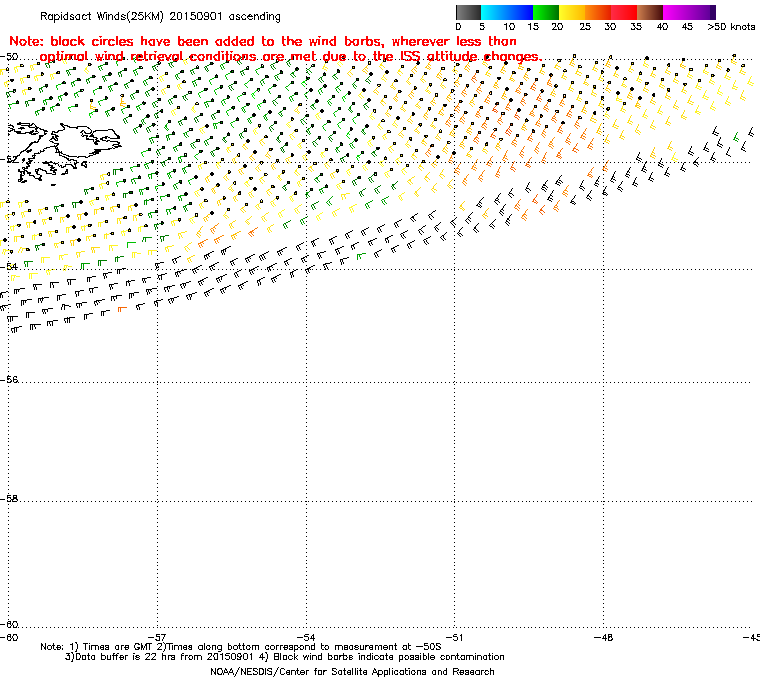
Task: Select the yellow 20-25 knots legend segment
Action: click(x=572, y=12)
